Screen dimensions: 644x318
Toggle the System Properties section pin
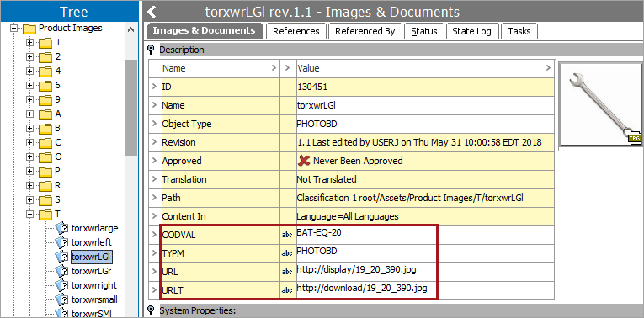[x=151, y=310]
